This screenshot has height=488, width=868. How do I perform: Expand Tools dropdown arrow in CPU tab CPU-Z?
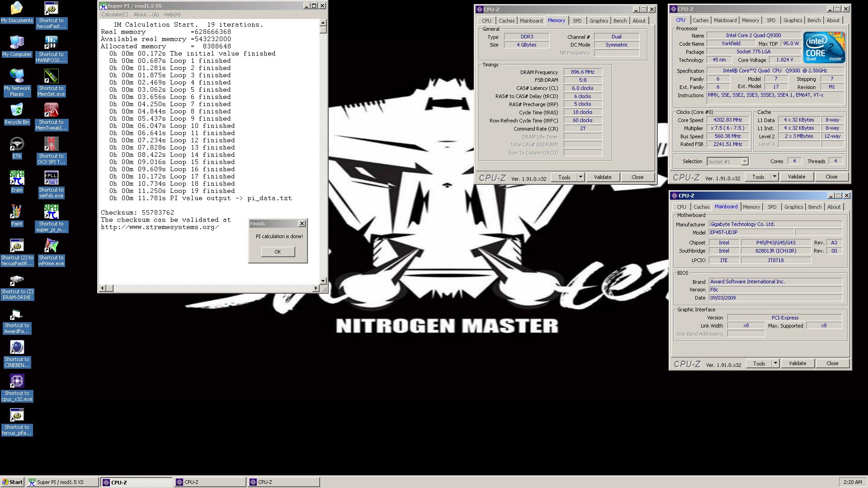click(774, 177)
